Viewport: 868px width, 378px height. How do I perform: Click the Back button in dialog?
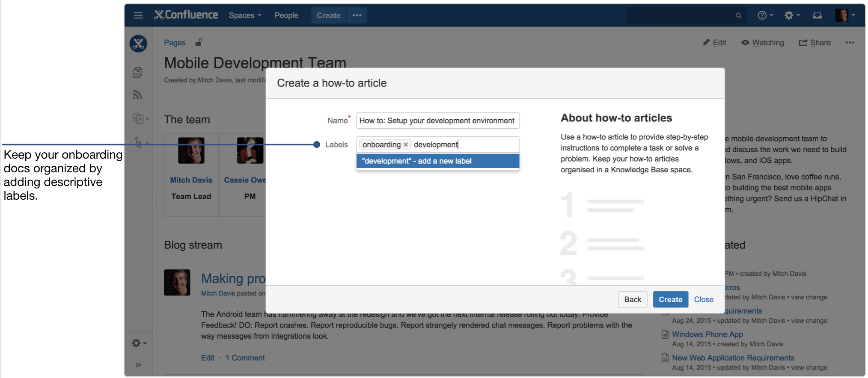coord(633,299)
